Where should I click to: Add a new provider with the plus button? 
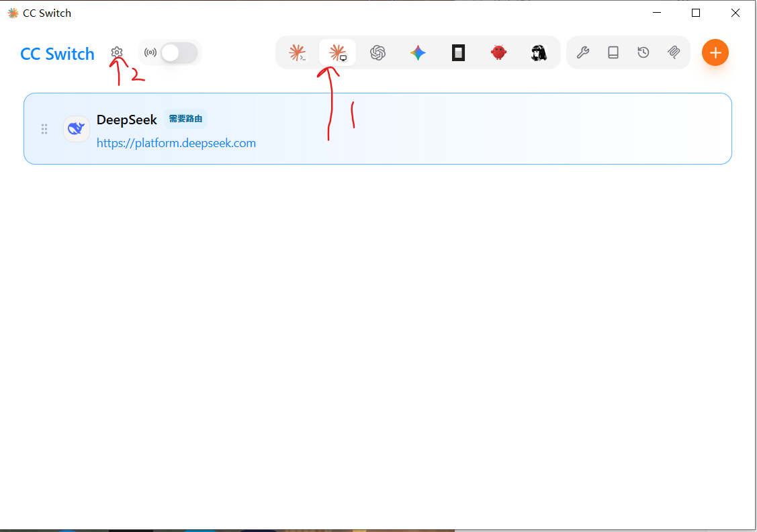[715, 52]
